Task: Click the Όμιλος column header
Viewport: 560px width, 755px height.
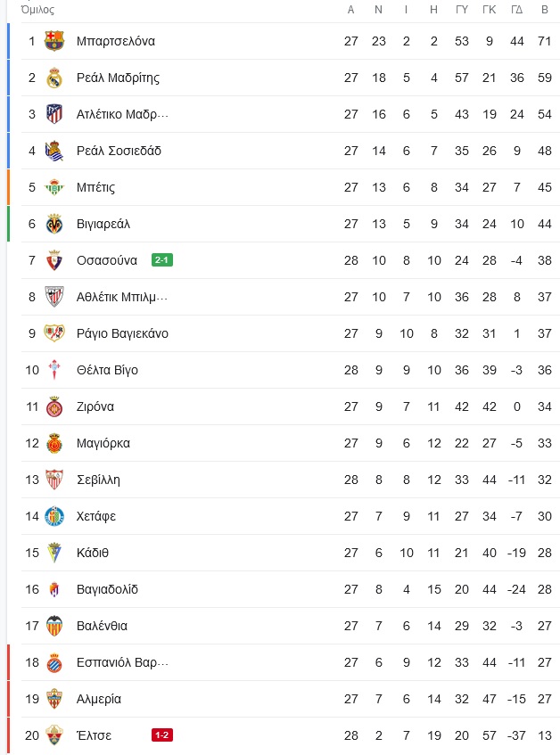Action: pyautogui.click(x=38, y=10)
